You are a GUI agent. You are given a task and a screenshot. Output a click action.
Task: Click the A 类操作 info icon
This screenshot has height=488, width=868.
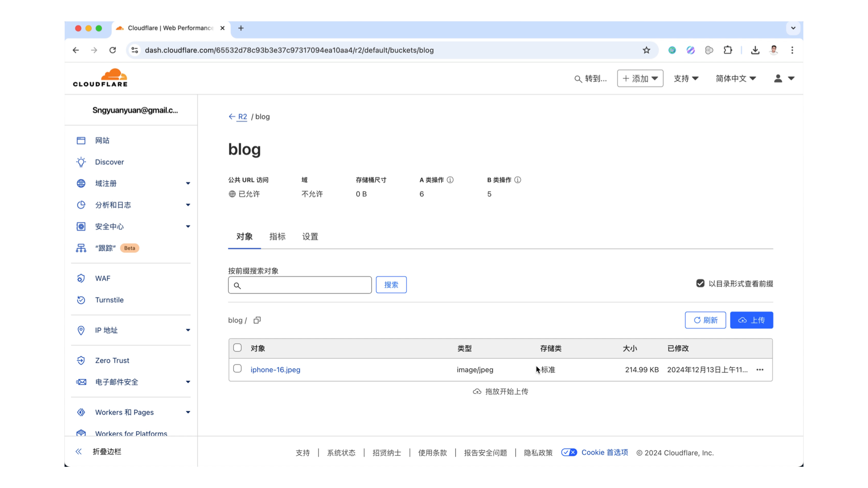tap(450, 179)
